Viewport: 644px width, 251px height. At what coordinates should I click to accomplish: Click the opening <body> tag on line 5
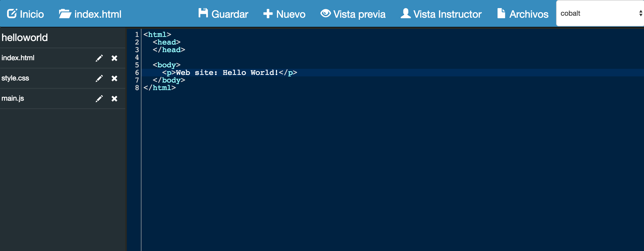pyautogui.click(x=167, y=65)
